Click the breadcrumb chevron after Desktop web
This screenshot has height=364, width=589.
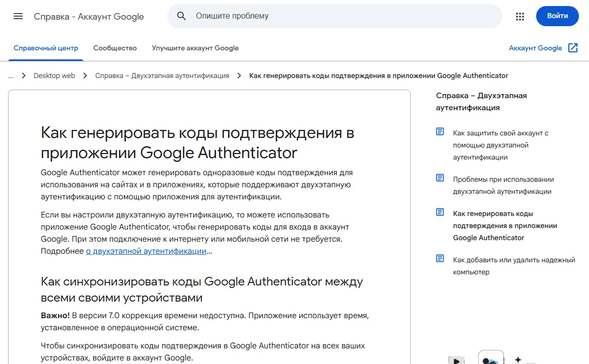click(x=85, y=76)
